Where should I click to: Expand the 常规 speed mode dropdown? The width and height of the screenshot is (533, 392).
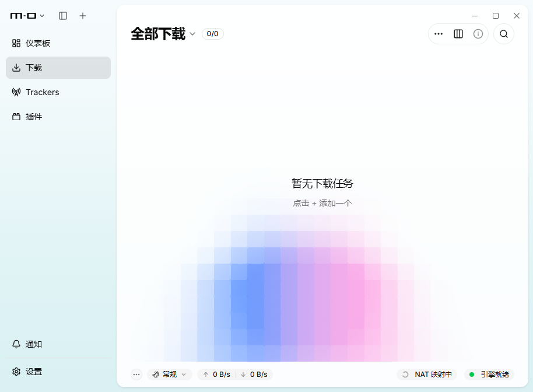pyautogui.click(x=170, y=374)
